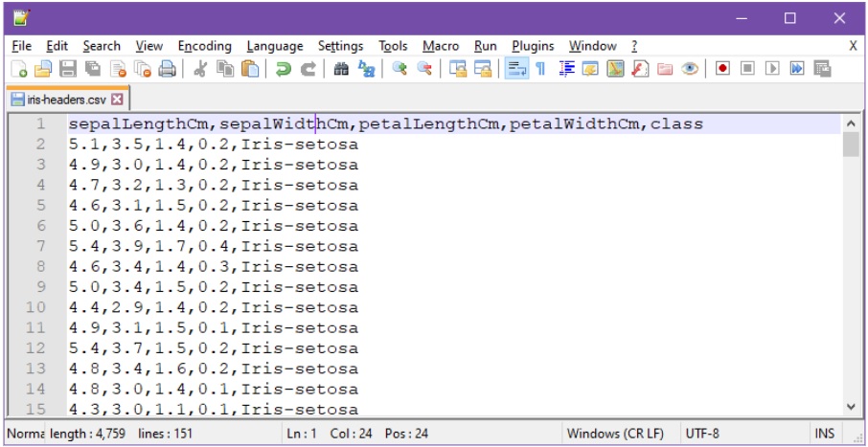Viewport: 868px width, 447px height.
Task: Close the iris-headers.csv tab
Action: point(118,99)
